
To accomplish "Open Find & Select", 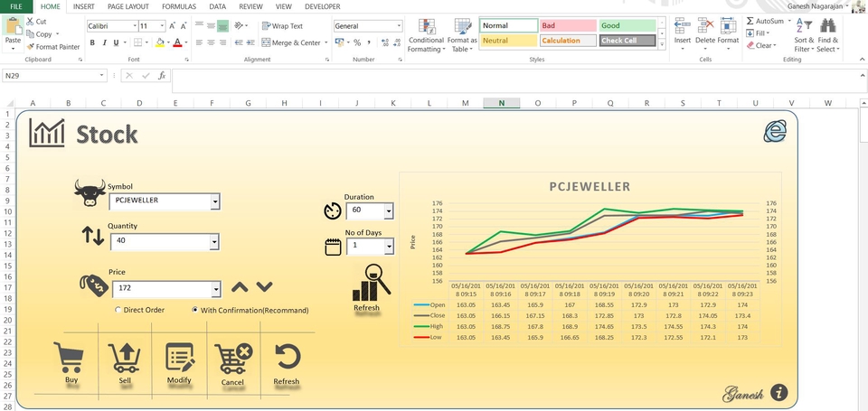I will 827,35.
